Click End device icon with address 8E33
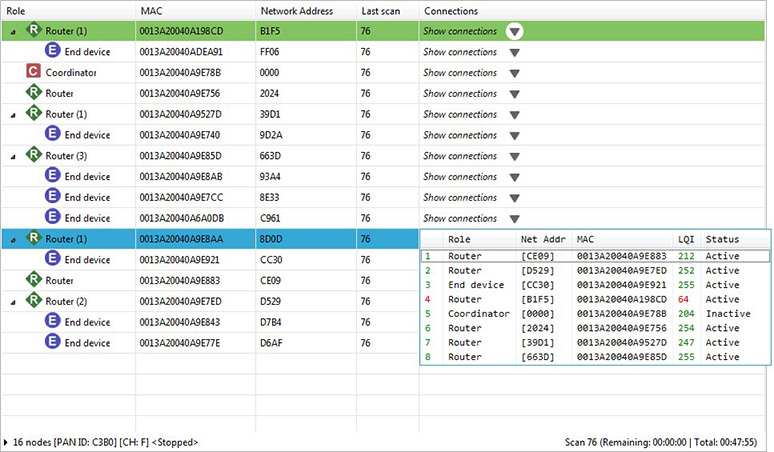The image size is (774, 452). click(52, 196)
